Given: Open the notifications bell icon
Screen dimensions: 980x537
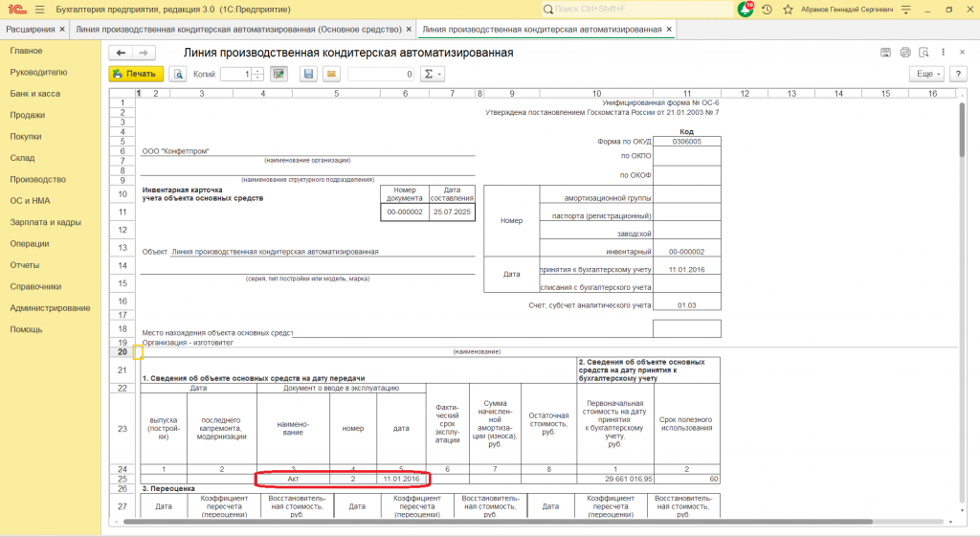Looking at the screenshot, I should [x=745, y=10].
